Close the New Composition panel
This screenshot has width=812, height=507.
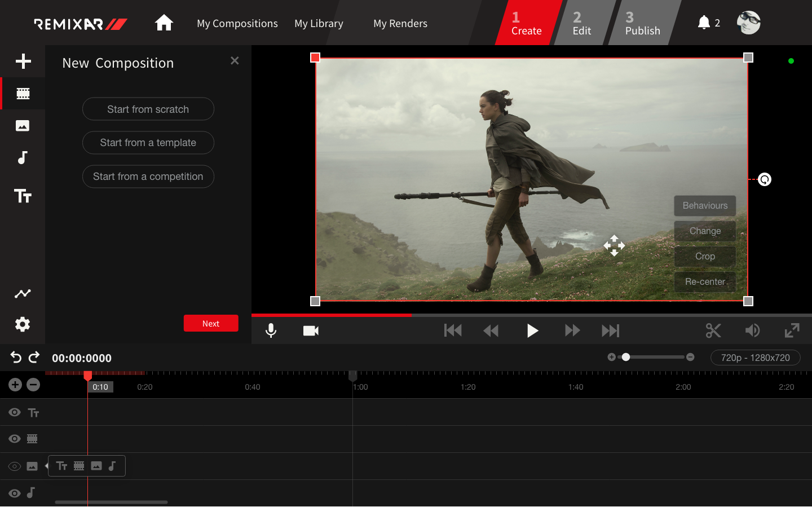pos(235,60)
